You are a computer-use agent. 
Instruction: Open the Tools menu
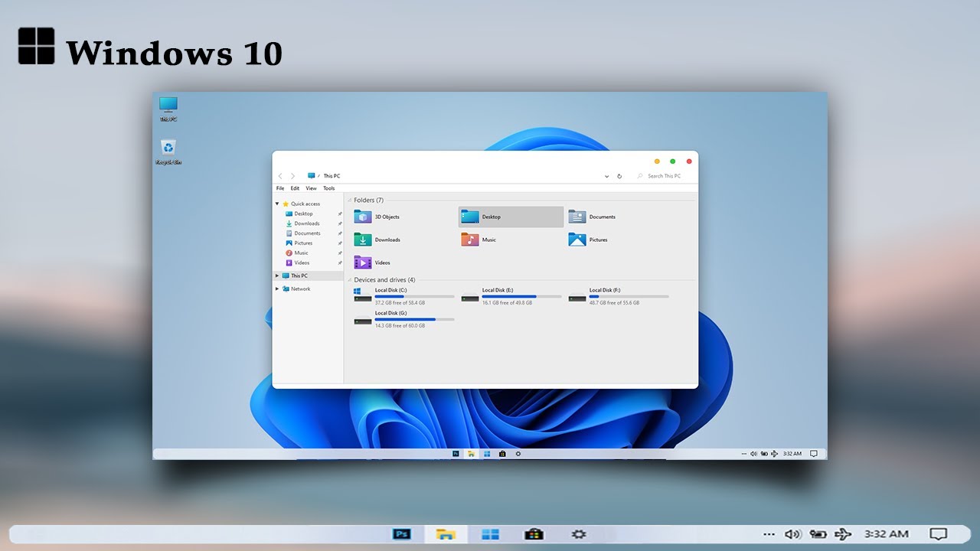click(x=329, y=188)
